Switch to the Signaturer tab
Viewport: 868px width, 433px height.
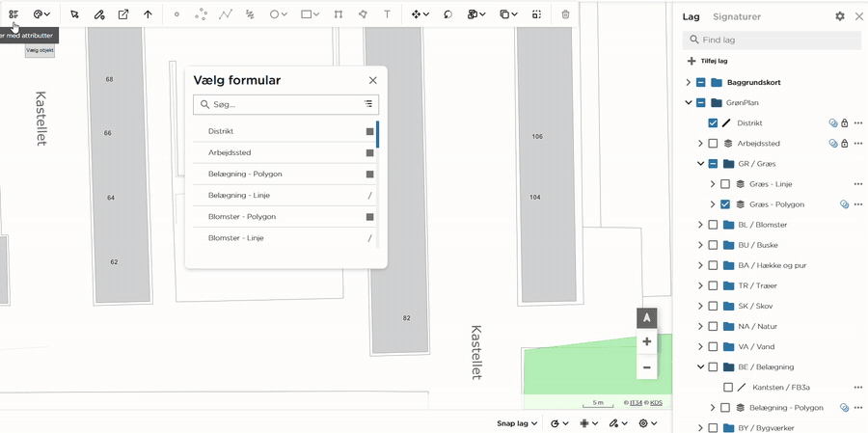pyautogui.click(x=737, y=16)
